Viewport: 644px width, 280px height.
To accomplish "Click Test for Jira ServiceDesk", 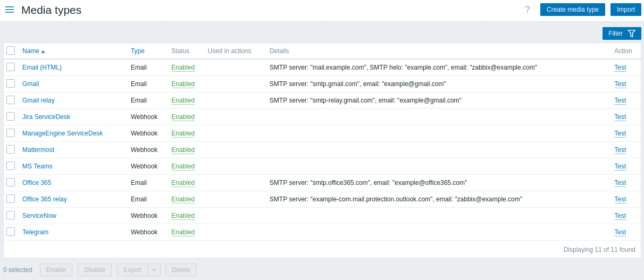I will point(620,117).
